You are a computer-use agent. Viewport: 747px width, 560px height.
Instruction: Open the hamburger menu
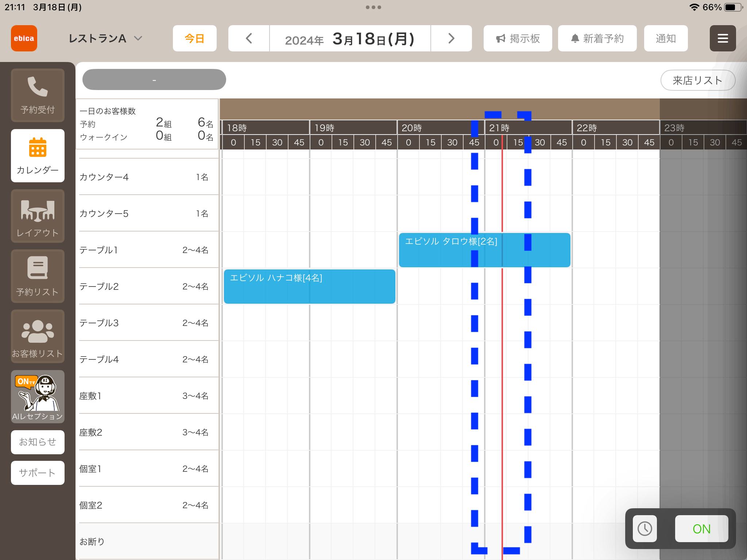[723, 38]
